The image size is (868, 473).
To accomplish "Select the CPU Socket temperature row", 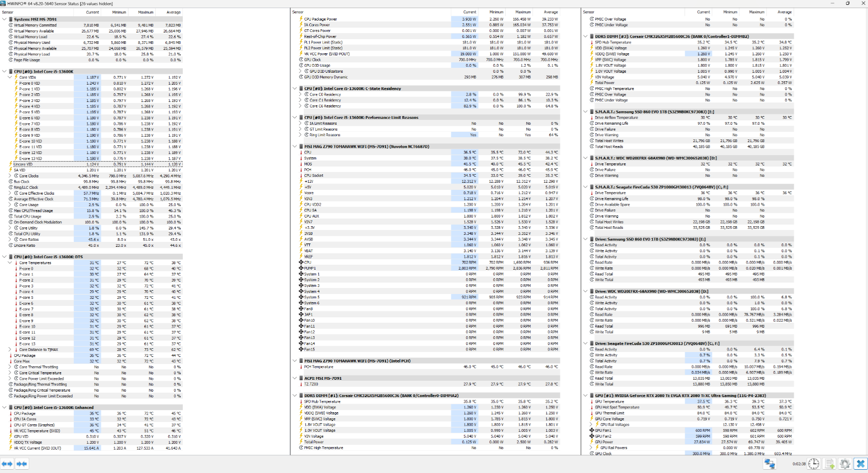I will tap(429, 175).
